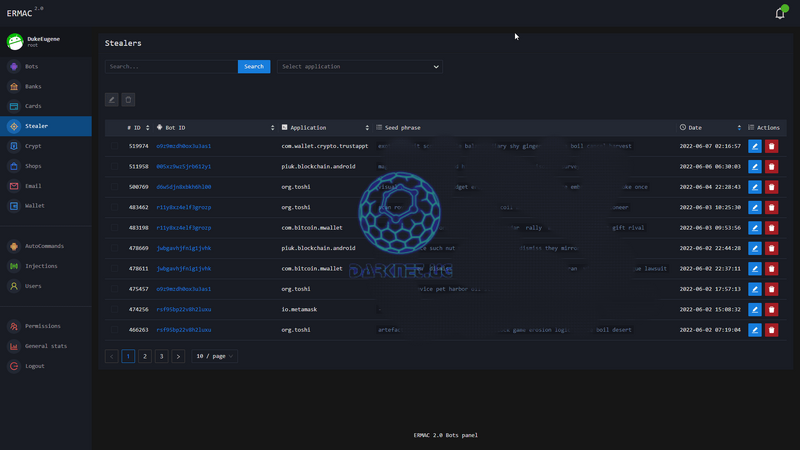Edit row 483462 with blue pencil
This screenshot has height=450, width=800.
(x=755, y=207)
